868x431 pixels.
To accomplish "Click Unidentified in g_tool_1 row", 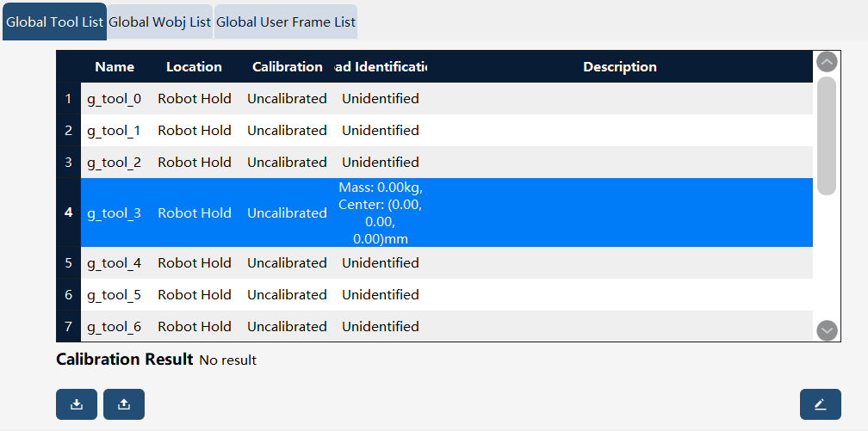I will [x=381, y=131].
